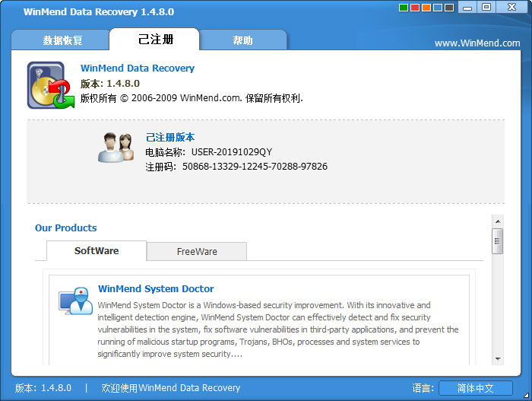This screenshot has width=532, height=401.
Task: Click the scroll up arrow in products list
Action: [x=498, y=221]
